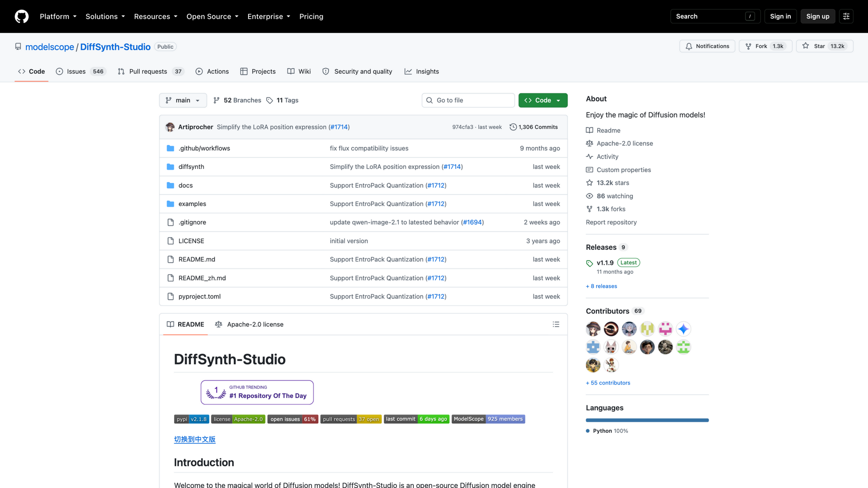Click the Activity pulse icon
Viewport: 868px width, 488px height.
coord(590,156)
